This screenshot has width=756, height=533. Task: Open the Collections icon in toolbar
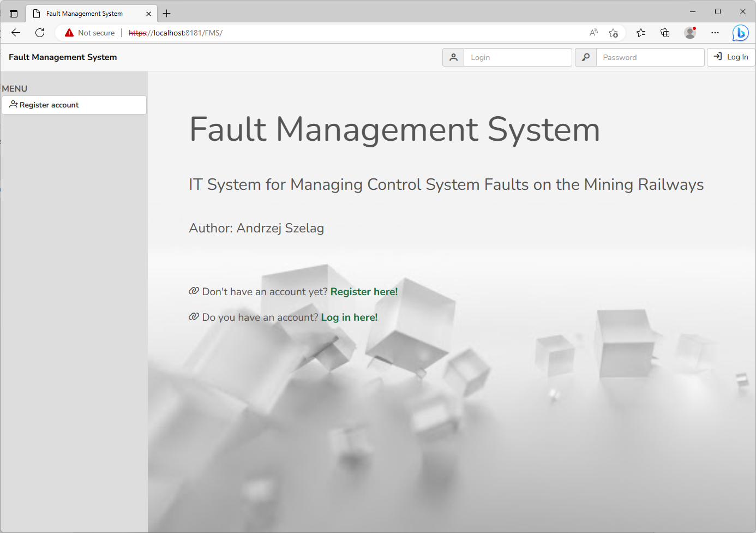click(x=665, y=33)
